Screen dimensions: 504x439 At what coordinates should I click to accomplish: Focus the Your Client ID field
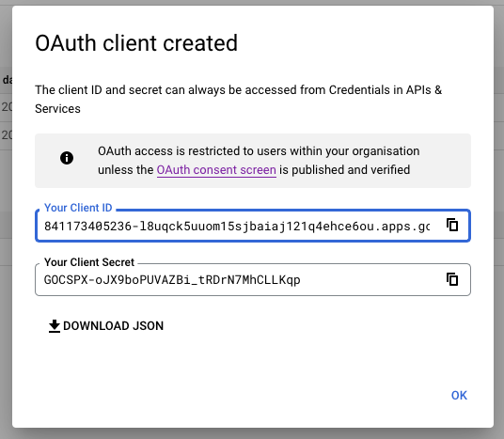tap(253, 226)
